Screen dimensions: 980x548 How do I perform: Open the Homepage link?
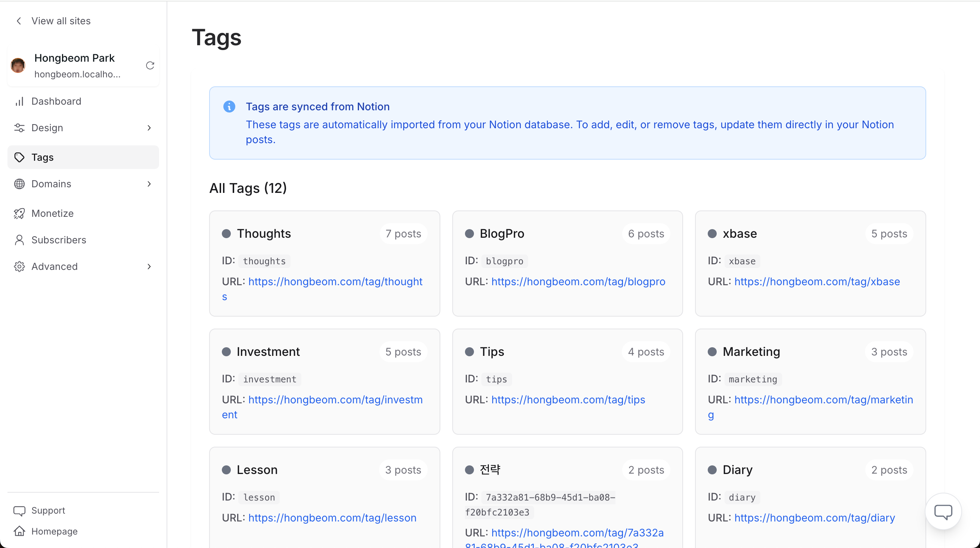[55, 531]
